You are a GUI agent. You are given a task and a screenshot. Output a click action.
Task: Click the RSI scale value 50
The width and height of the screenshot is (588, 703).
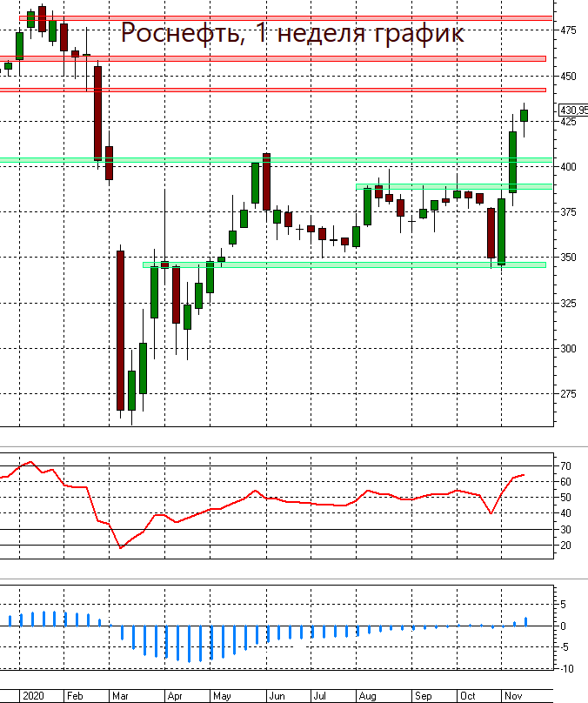565,498
